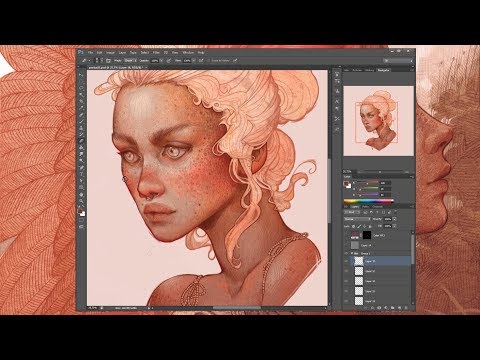Screen dimensions: 480x360
Task: Toggle pressure for size in the options bar
Action: pos(235,61)
